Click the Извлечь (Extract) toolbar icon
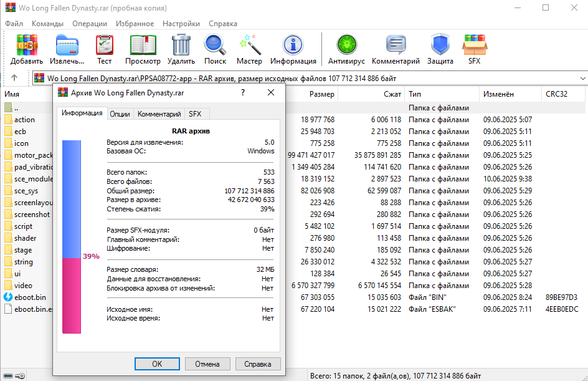The width and height of the screenshot is (588, 381). (67, 46)
